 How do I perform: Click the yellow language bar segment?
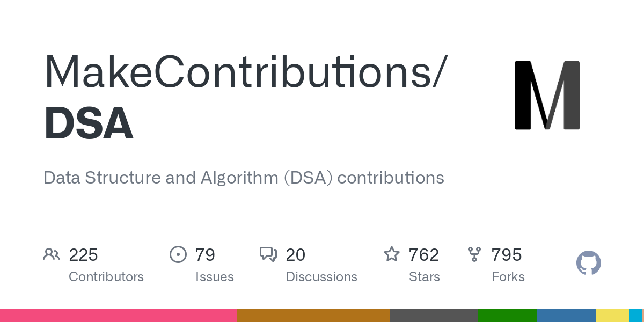(x=612, y=316)
